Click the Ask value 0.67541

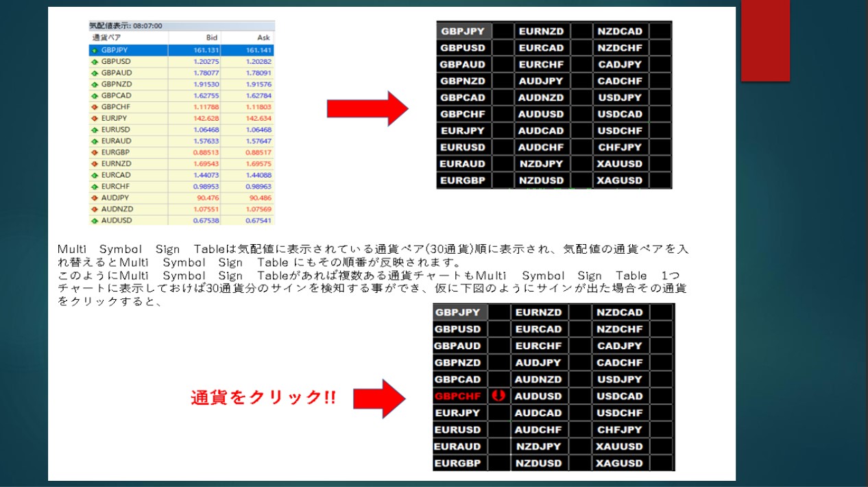coord(258,220)
